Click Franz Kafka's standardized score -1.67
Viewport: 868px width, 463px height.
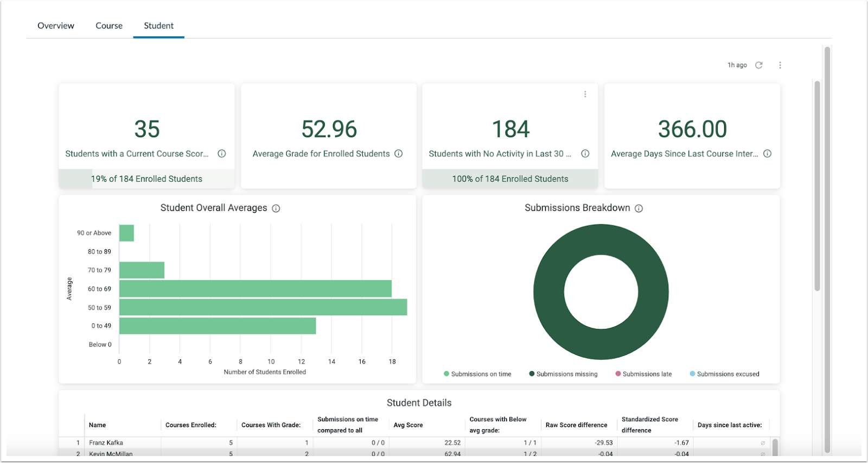click(x=681, y=443)
